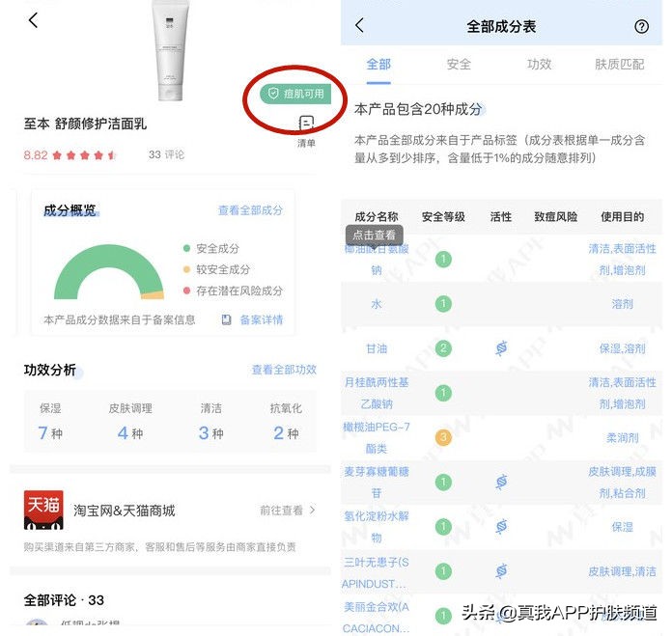Tap safety badge for 氢化淀粉水解物
The image size is (672, 636).
[443, 526]
